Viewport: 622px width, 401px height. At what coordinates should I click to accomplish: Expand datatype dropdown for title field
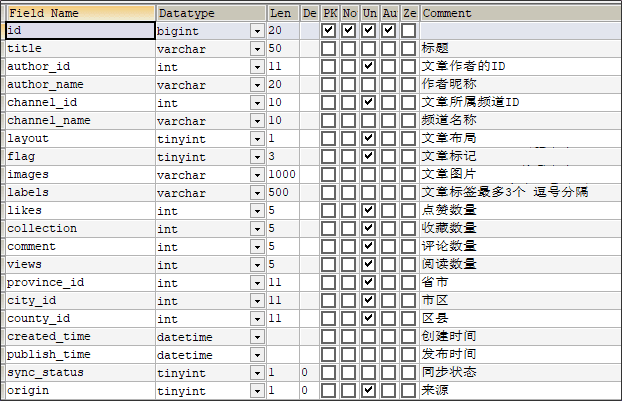[257, 49]
